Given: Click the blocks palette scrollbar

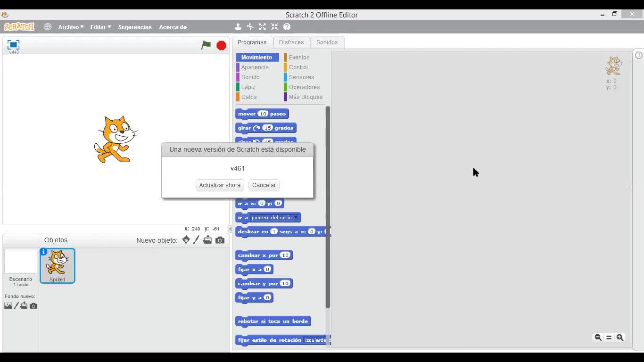Looking at the screenshot, I should pyautogui.click(x=328, y=207).
